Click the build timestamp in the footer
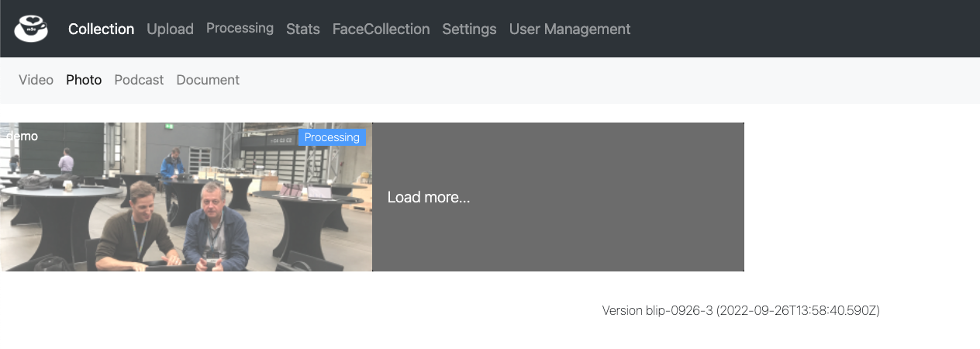Screen dimensions: 980x349 point(798,311)
